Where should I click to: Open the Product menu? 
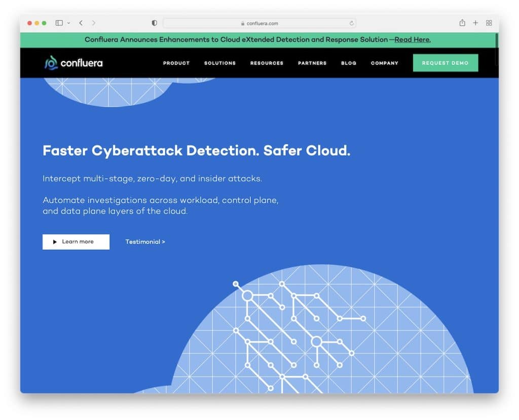click(x=176, y=63)
